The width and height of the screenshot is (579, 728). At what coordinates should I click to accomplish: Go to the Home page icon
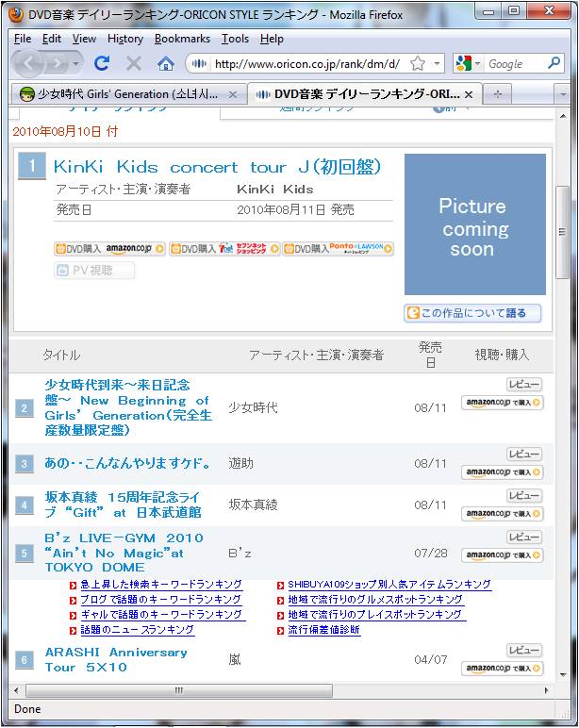pos(165,63)
